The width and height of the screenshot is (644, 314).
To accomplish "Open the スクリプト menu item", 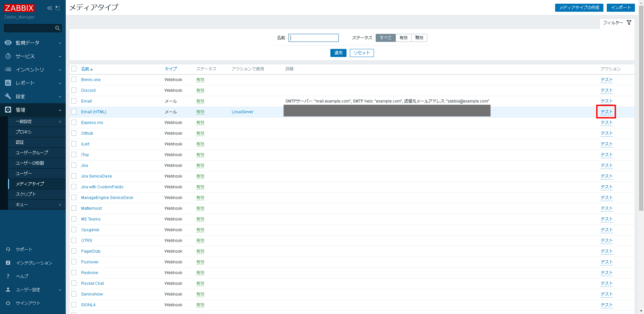I will 37,194.
